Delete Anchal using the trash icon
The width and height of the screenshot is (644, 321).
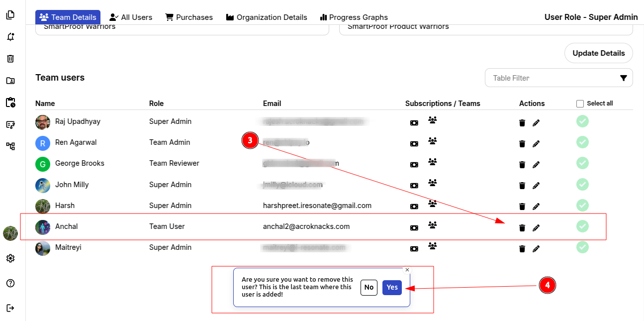(x=522, y=228)
